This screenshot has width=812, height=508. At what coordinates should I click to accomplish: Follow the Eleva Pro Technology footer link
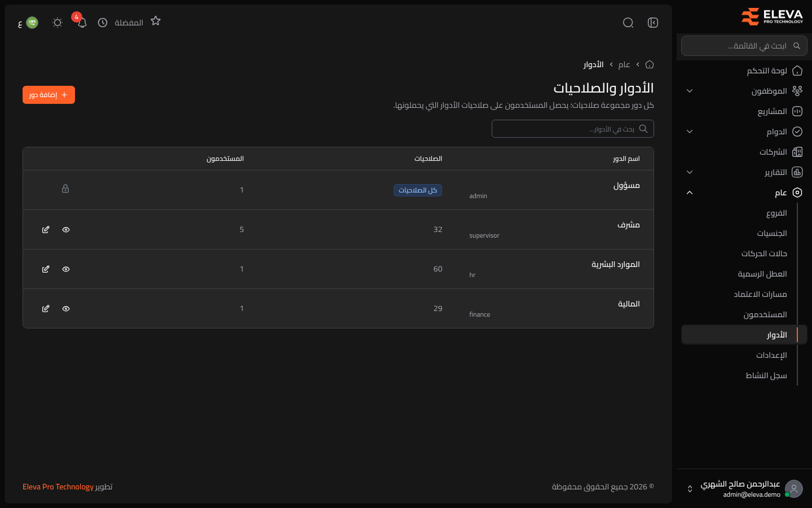click(x=58, y=487)
